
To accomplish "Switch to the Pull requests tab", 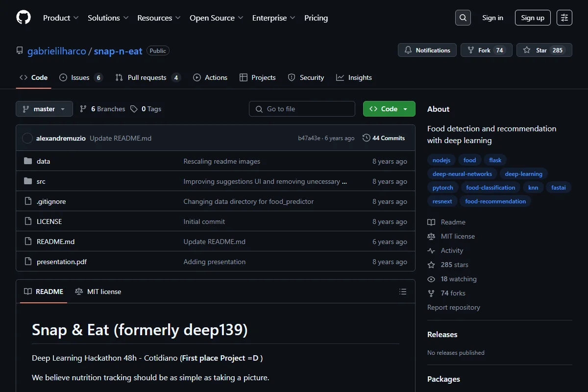I will (x=148, y=77).
